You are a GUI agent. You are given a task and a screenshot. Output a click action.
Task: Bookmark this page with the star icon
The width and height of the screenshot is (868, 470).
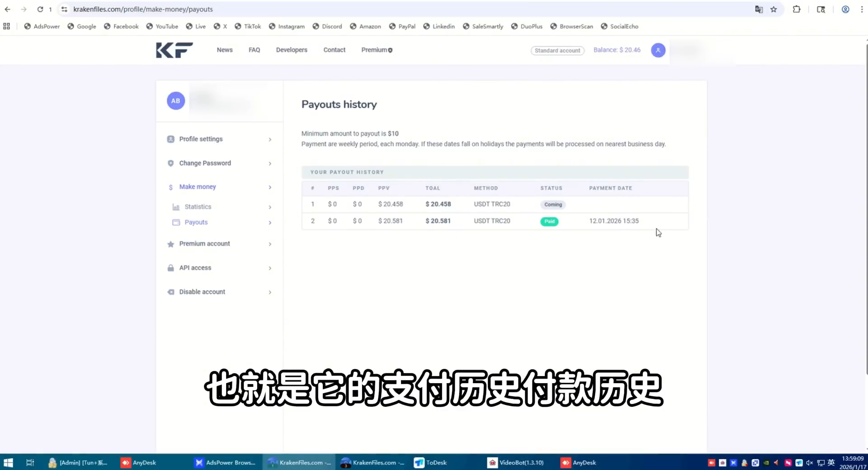(x=774, y=9)
